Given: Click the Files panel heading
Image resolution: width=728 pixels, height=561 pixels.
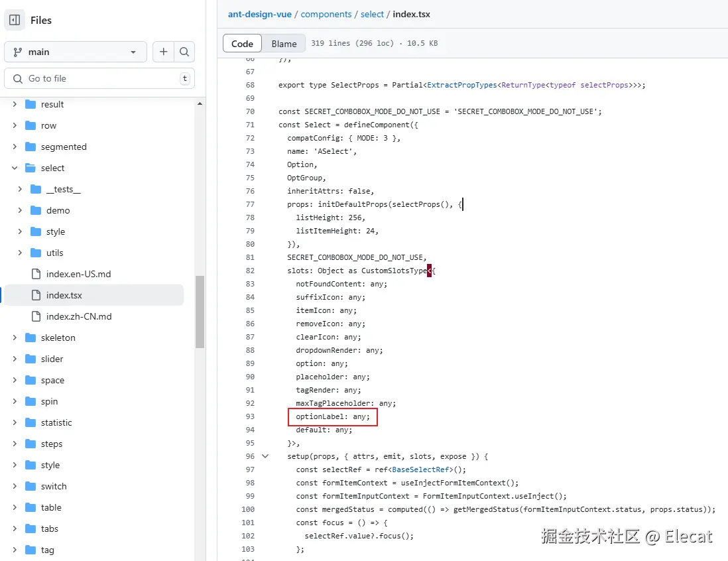Looking at the screenshot, I should pos(41,21).
